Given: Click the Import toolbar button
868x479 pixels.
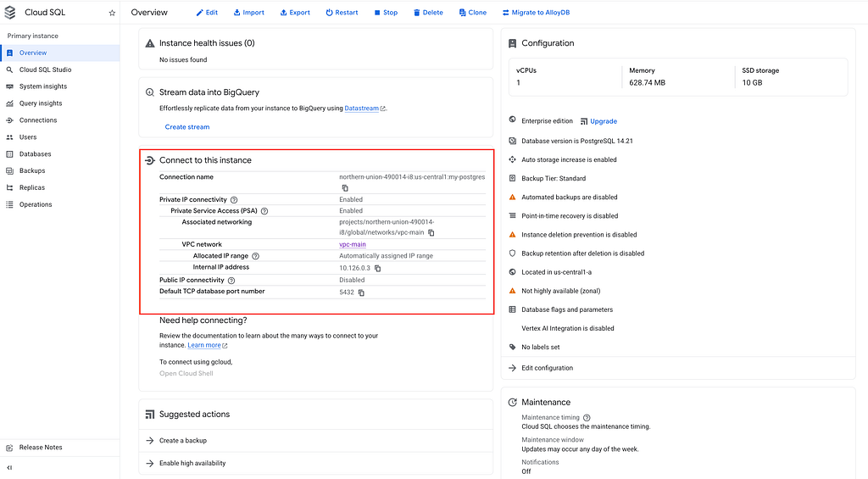Looking at the screenshot, I should coord(248,12).
